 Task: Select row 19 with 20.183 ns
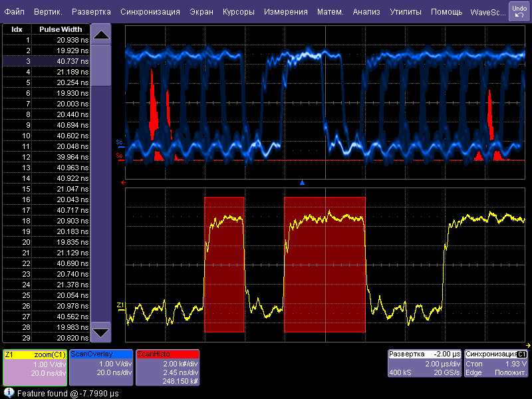point(46,231)
